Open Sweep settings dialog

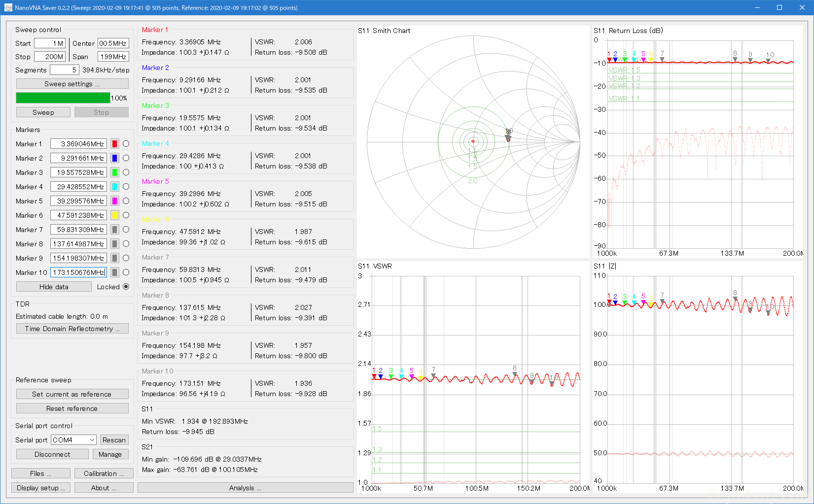tap(72, 84)
